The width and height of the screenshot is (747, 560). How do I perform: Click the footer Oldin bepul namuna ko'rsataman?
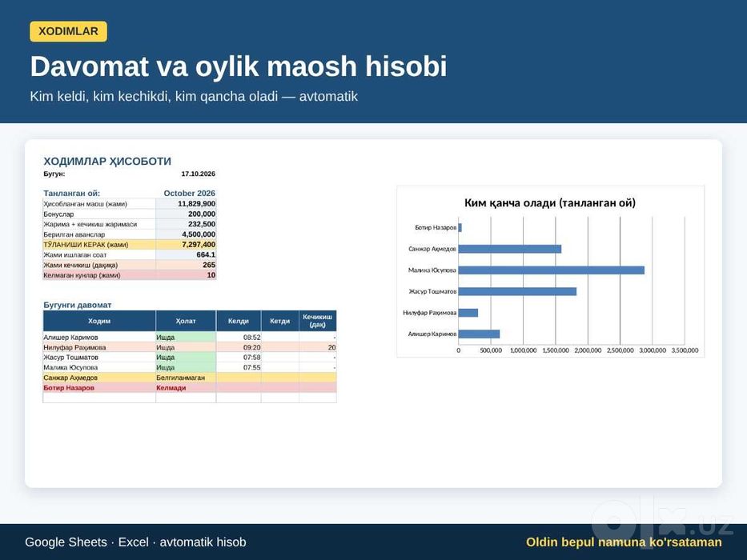pyautogui.click(x=624, y=542)
